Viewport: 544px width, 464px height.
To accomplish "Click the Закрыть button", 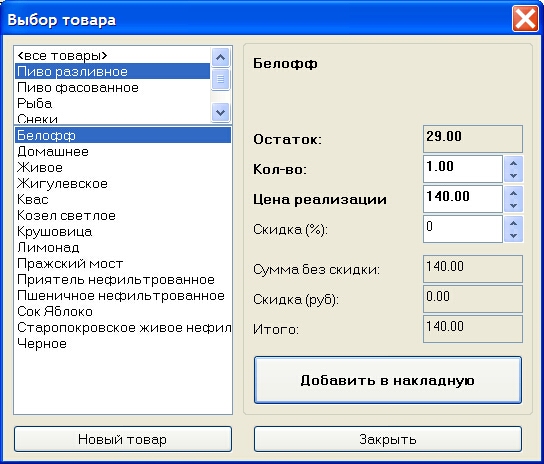I will 388,439.
